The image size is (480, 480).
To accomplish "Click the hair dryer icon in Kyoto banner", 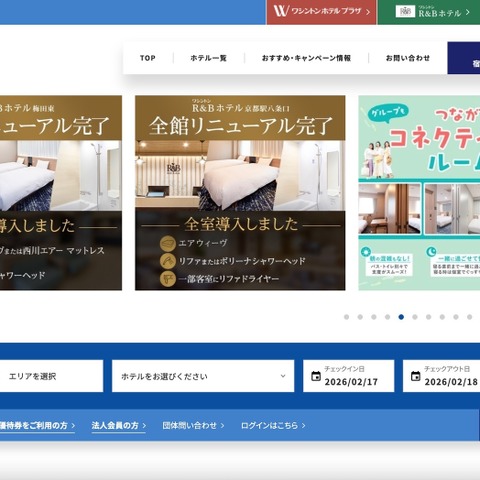I will pos(168,279).
